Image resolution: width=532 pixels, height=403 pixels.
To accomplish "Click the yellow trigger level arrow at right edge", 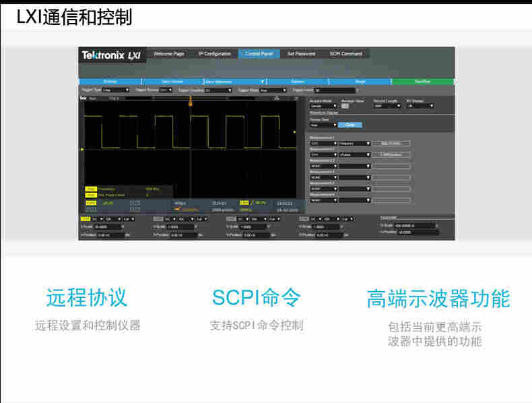I will click(x=294, y=149).
